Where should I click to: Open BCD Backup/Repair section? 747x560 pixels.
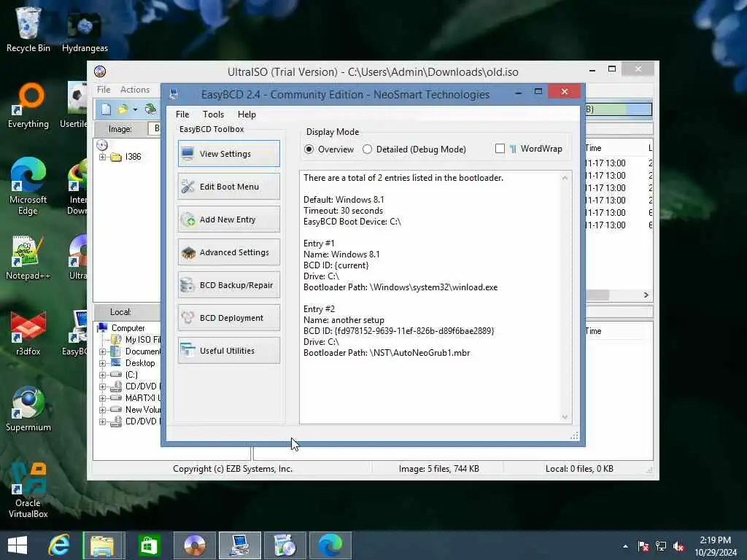tap(228, 285)
